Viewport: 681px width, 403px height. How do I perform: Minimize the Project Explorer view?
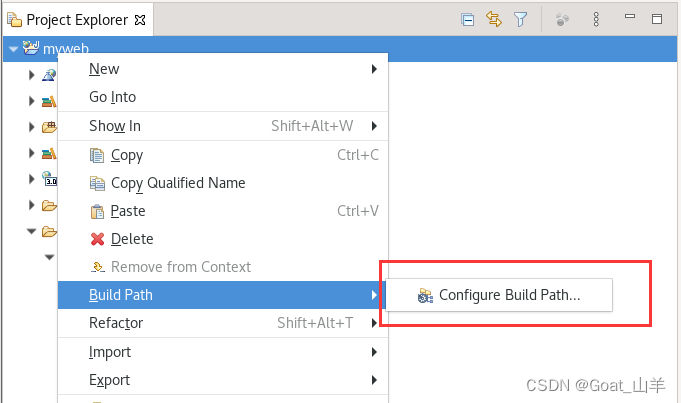(630, 17)
